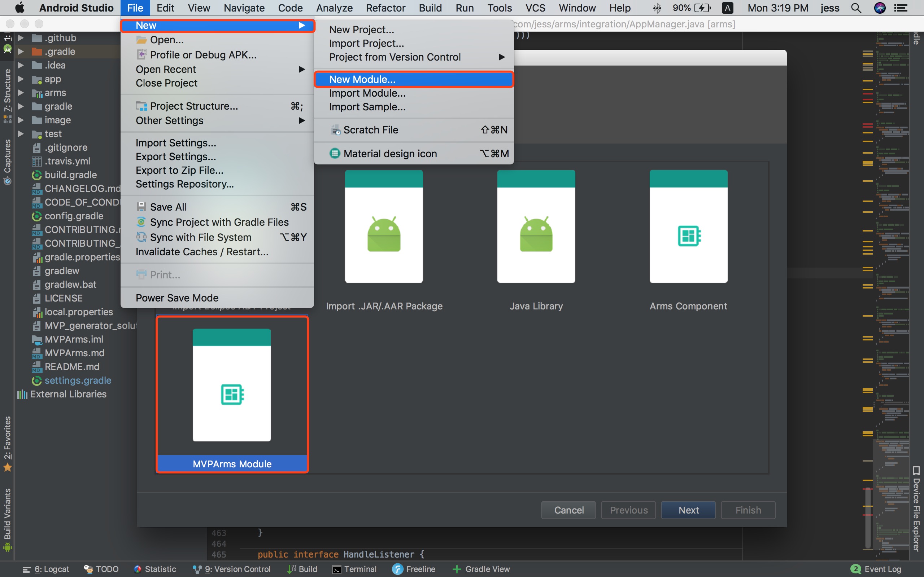Click Sync Project with Gradle Files icon
The height and width of the screenshot is (577, 924).
[141, 222]
